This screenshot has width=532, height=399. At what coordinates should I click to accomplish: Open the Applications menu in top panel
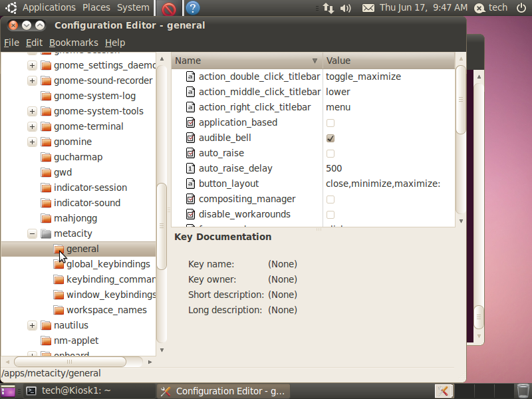49,7
